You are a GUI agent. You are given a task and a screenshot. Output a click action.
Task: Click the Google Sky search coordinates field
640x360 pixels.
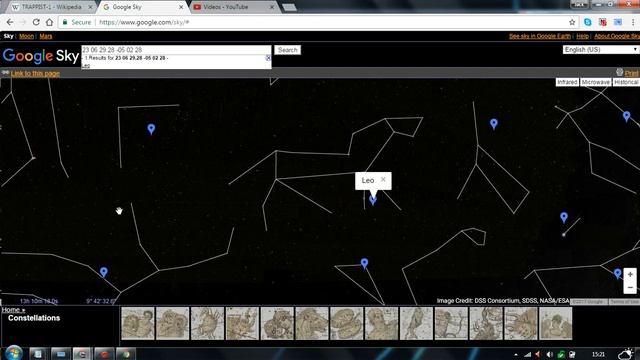pyautogui.click(x=176, y=50)
